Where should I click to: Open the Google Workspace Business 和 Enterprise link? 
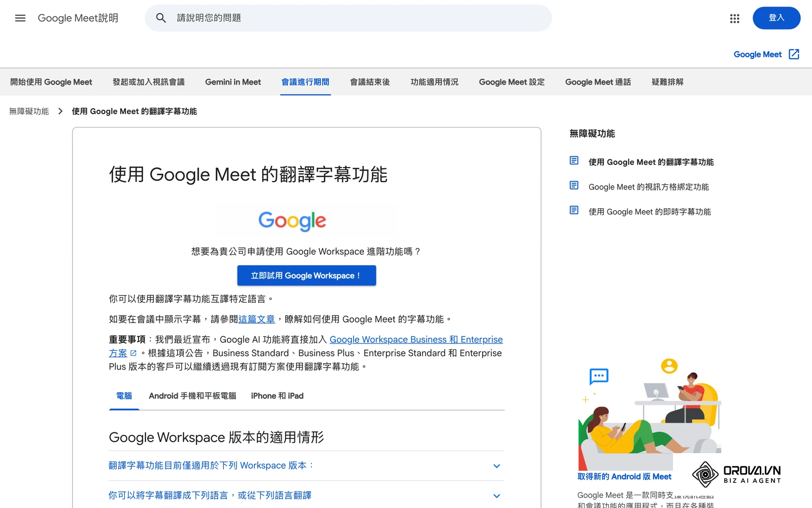pos(416,339)
